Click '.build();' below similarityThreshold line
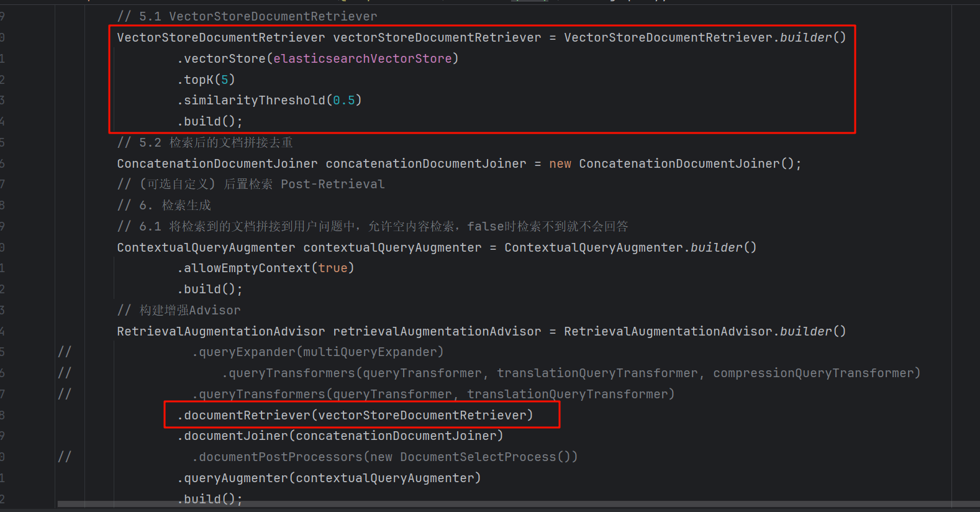Image resolution: width=980 pixels, height=512 pixels. click(210, 121)
